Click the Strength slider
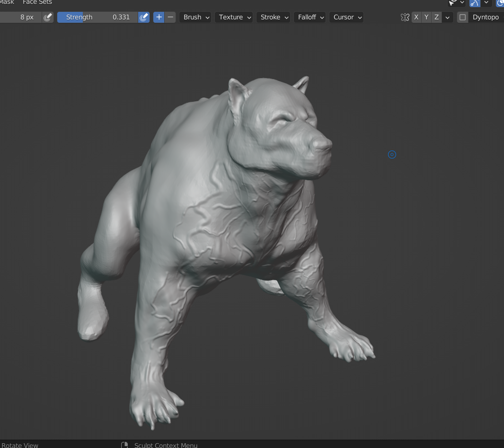 [97, 18]
